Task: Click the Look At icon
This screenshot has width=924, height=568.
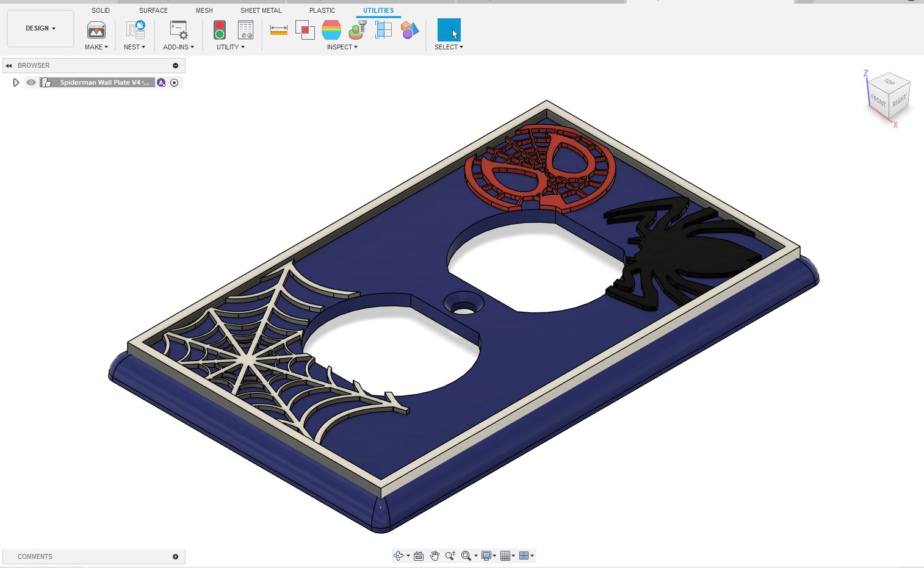Action: [x=419, y=556]
